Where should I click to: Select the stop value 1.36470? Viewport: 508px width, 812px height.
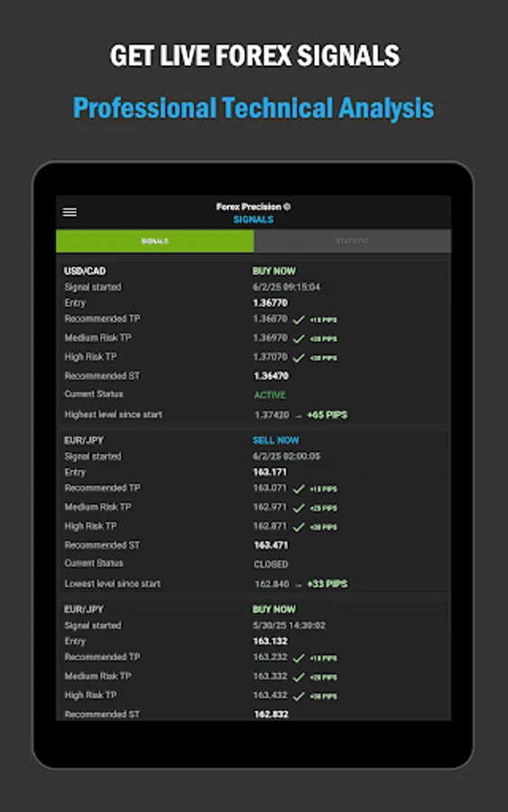272,376
